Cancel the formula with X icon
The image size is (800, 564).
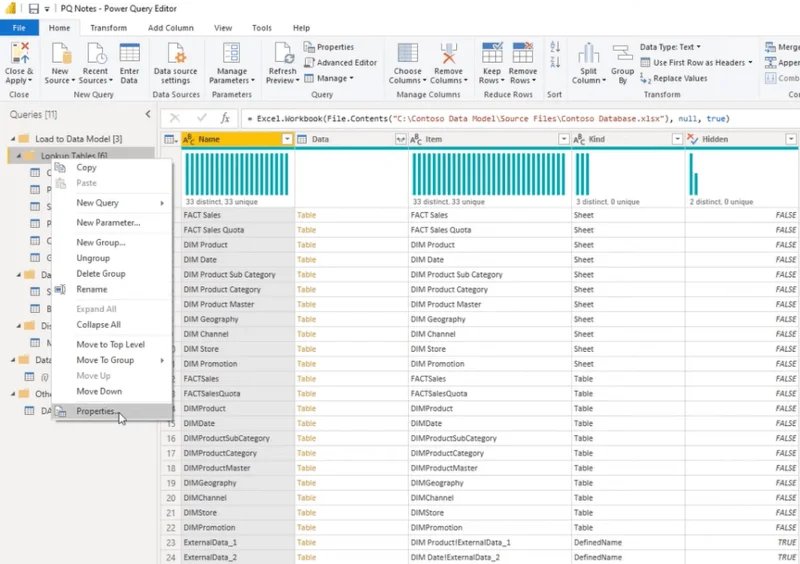pyautogui.click(x=174, y=118)
